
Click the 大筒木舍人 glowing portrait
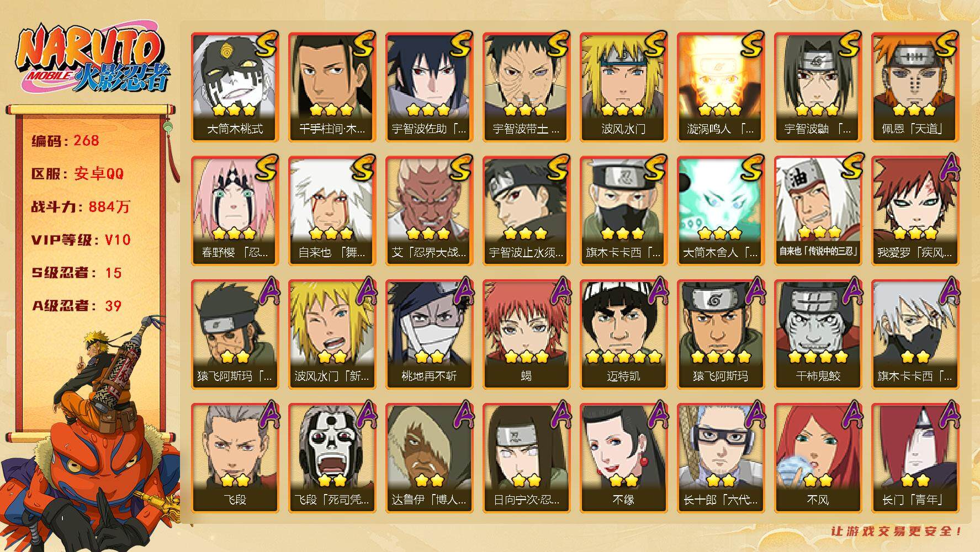pos(721,211)
